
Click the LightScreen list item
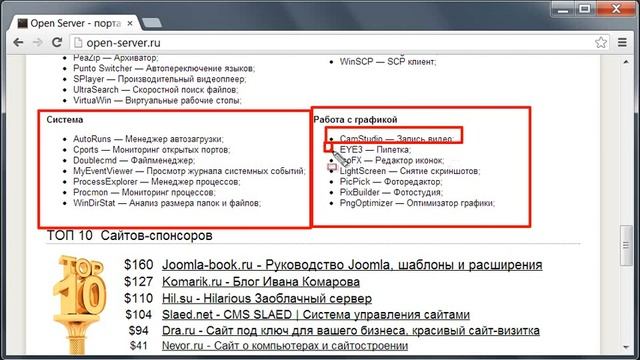(x=410, y=171)
